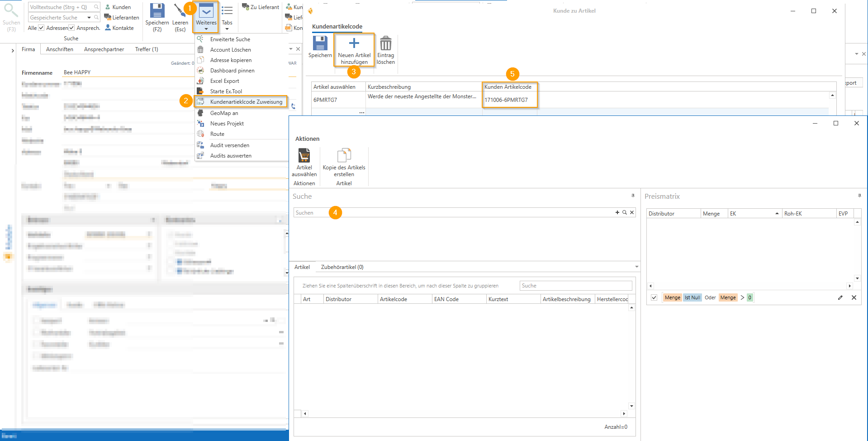Click the Speichern (F2) disk icon

(157, 11)
